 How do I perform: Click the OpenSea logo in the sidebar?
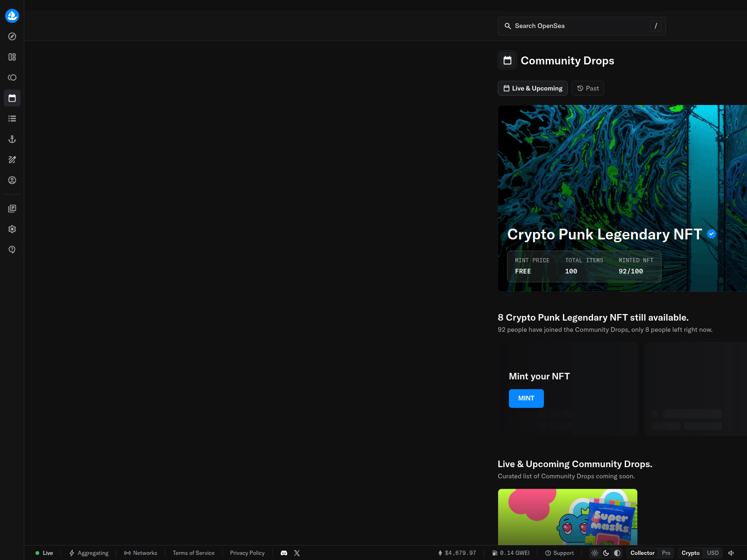tap(12, 16)
